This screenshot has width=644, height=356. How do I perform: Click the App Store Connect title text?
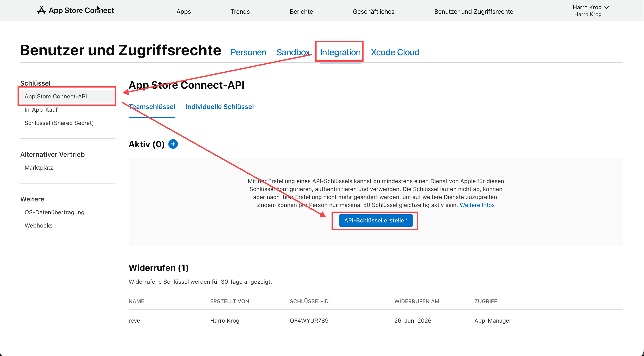tap(81, 10)
